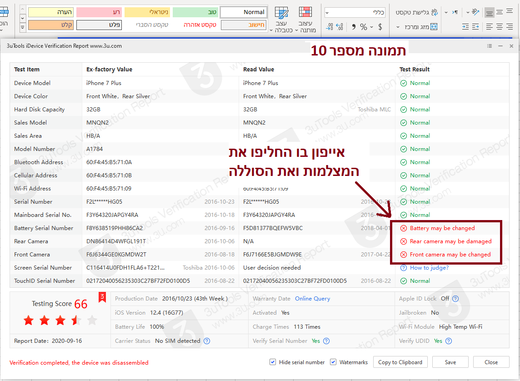Apply accounting dollar format
Image resolution: width=520 pixels, height=381 pixels.
pyautogui.click(x=380, y=27)
